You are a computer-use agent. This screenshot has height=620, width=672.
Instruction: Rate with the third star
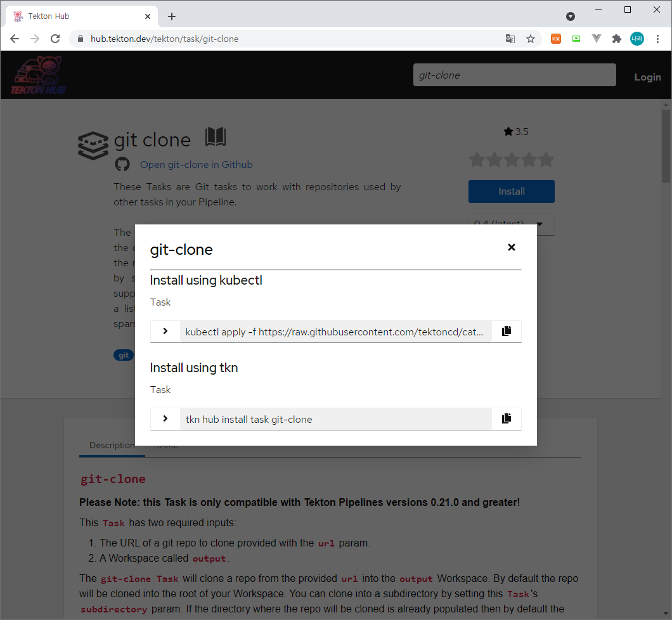pyautogui.click(x=512, y=160)
